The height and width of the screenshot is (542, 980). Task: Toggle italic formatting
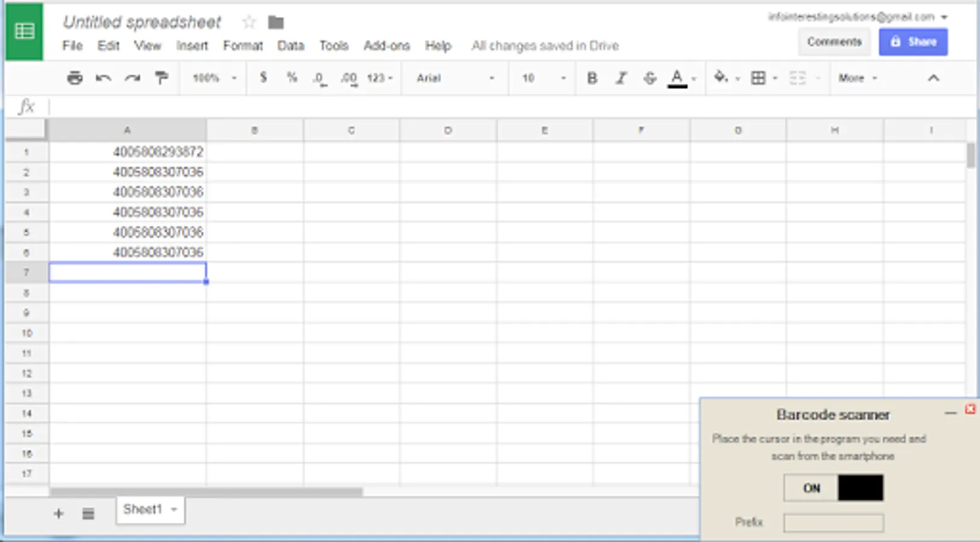click(x=621, y=78)
